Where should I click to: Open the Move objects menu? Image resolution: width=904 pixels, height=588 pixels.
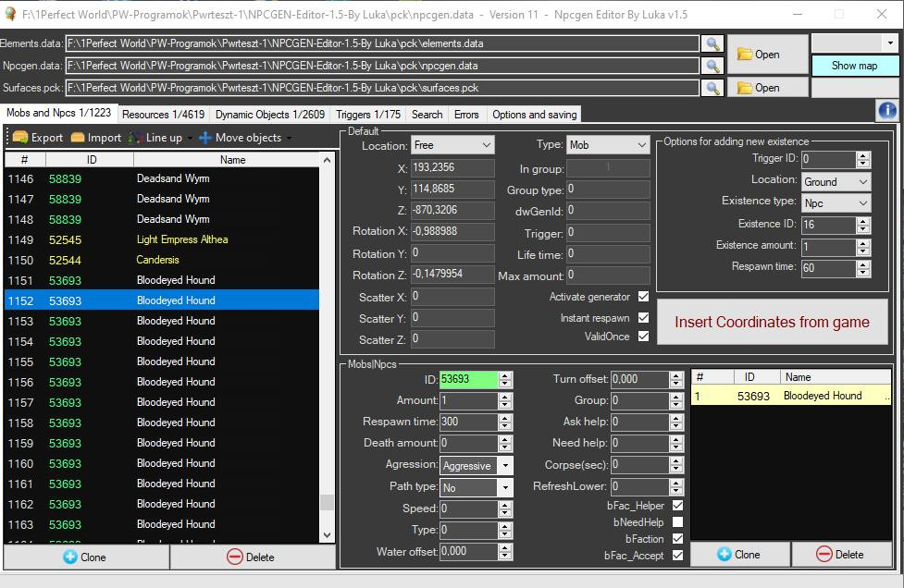[x=244, y=138]
